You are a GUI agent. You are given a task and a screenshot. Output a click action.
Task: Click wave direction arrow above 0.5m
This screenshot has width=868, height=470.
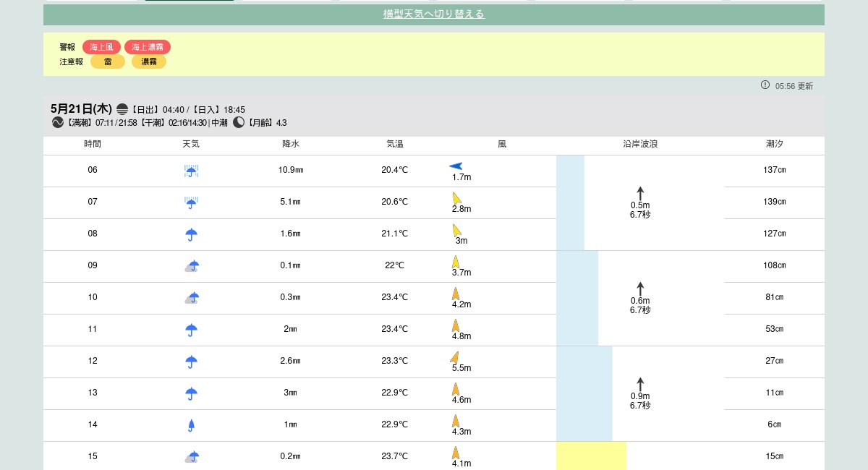click(x=640, y=193)
